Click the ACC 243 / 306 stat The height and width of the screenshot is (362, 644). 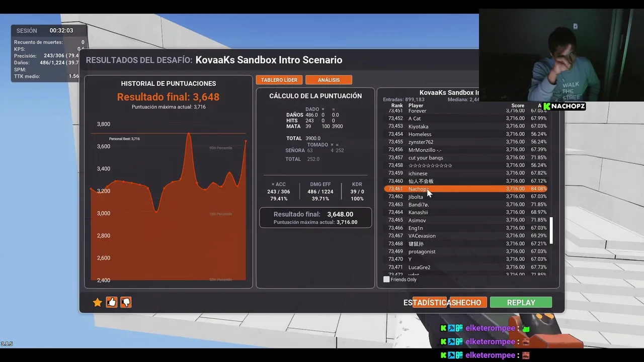point(278,192)
